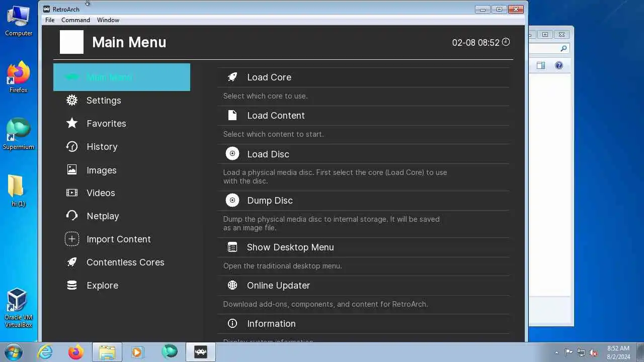Click the disc icon beside Load Disc
The height and width of the screenshot is (362, 644).
tap(232, 154)
